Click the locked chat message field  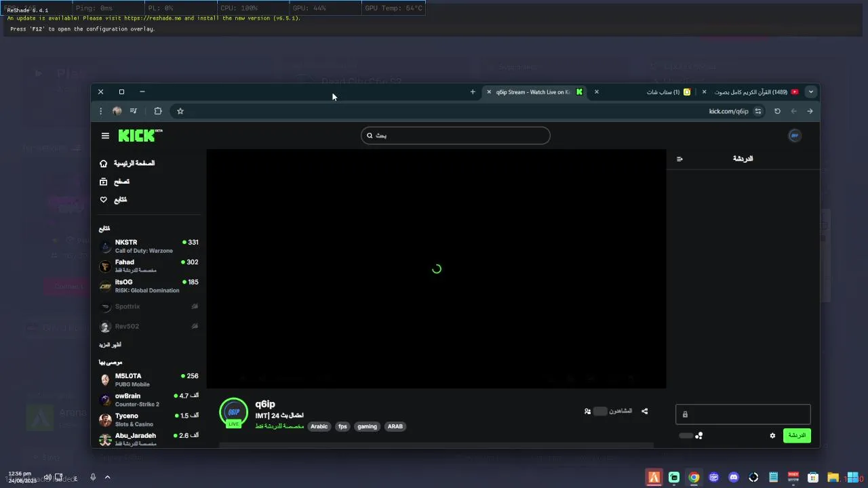[743, 414]
